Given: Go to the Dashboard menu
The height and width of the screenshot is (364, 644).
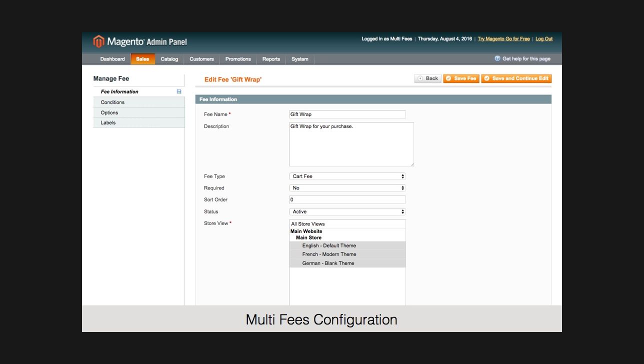Looking at the screenshot, I should pyautogui.click(x=112, y=59).
